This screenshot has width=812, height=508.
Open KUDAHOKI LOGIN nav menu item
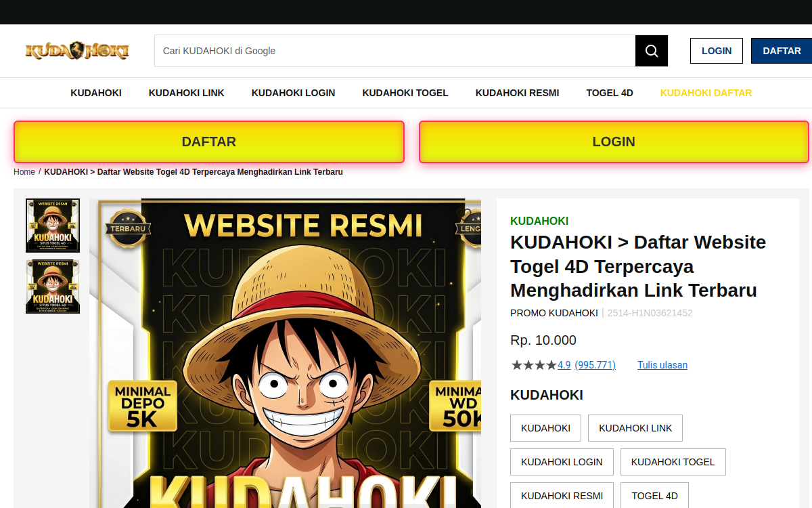[x=294, y=93]
